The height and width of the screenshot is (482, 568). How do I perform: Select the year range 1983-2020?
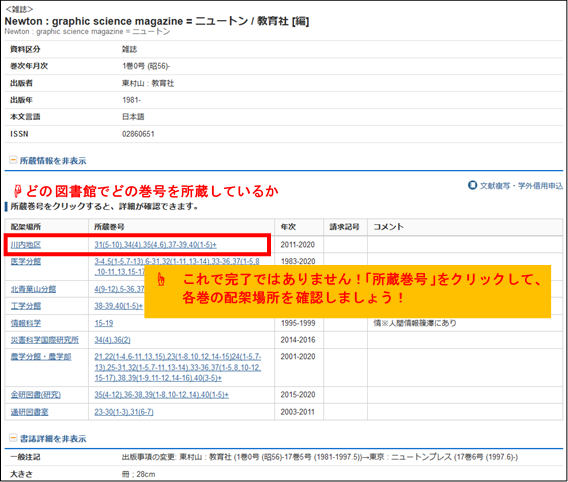pos(298,261)
